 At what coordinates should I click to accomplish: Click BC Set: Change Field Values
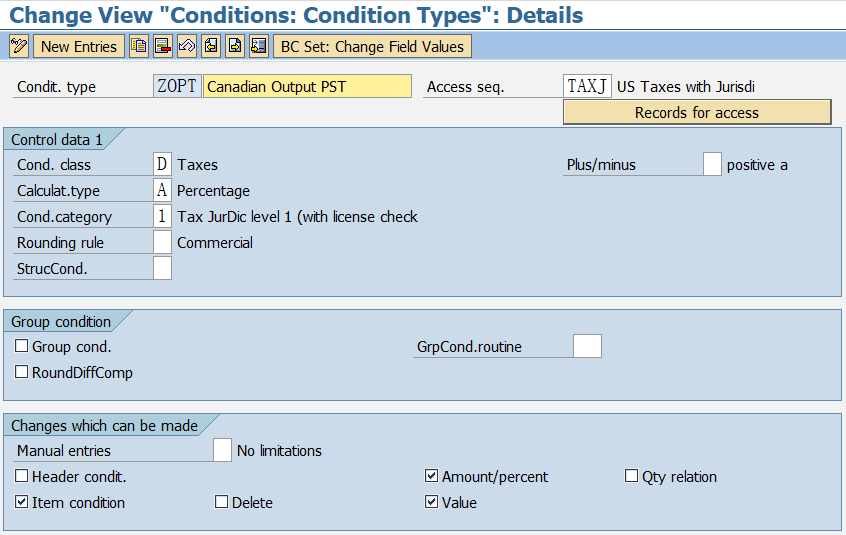pyautogui.click(x=372, y=46)
